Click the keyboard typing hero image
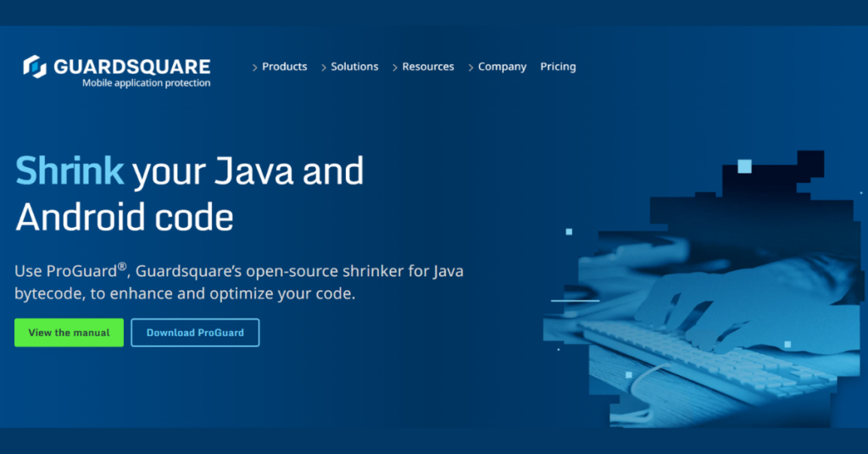This screenshot has height=454, width=868. (703, 289)
